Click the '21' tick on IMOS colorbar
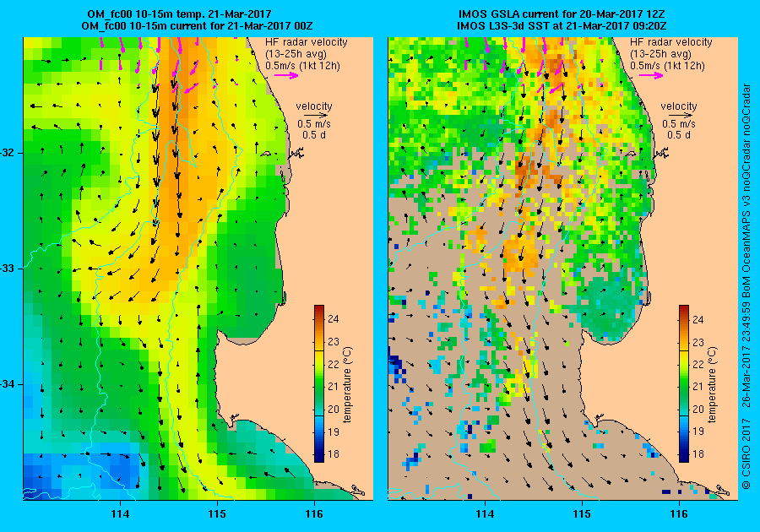The height and width of the screenshot is (532, 760). point(698,387)
